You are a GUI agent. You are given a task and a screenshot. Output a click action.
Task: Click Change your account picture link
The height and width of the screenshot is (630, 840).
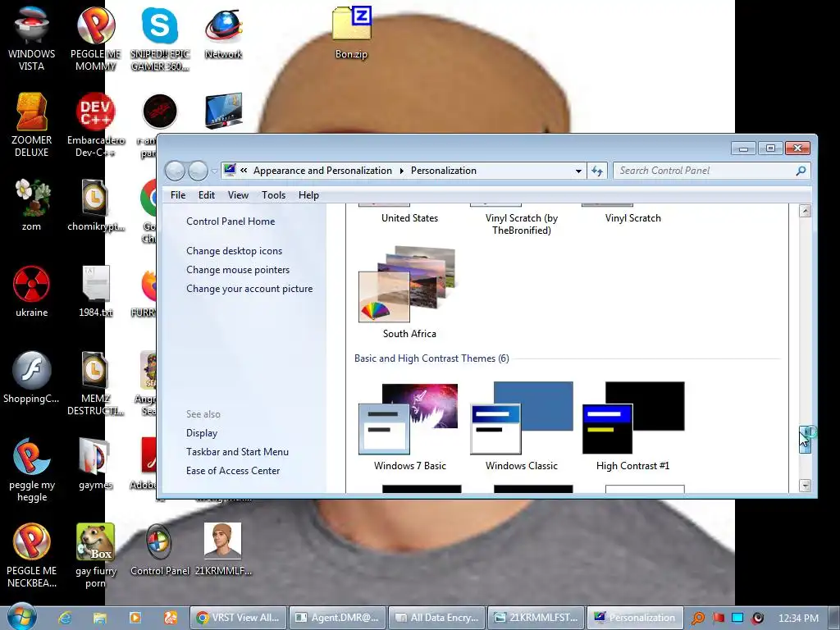[249, 288]
